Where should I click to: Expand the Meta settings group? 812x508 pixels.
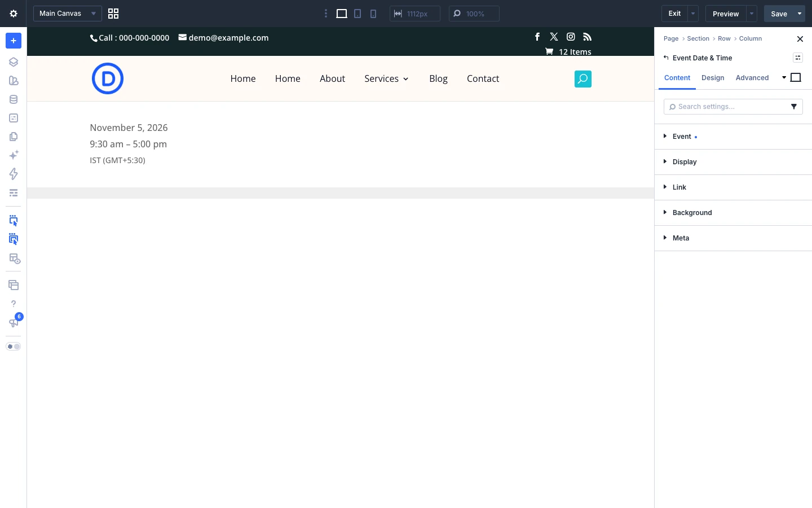733,238
